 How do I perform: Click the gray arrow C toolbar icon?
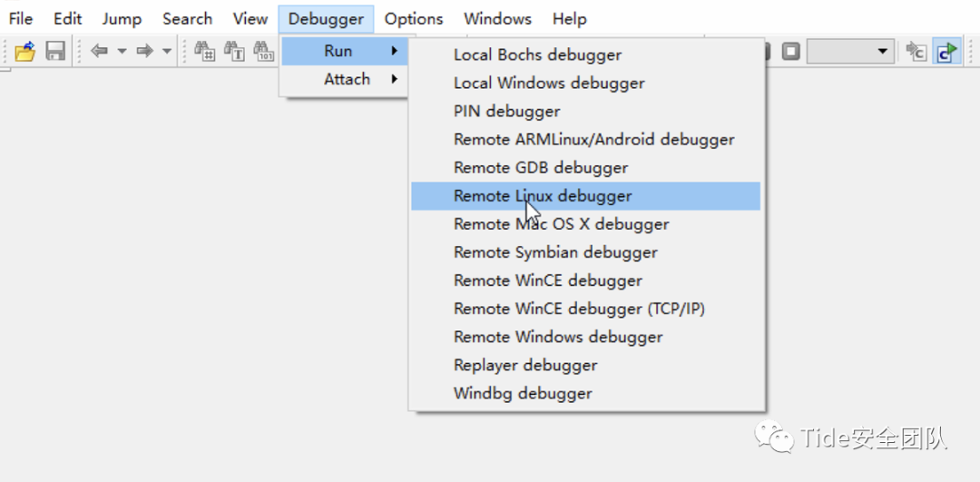(916, 51)
